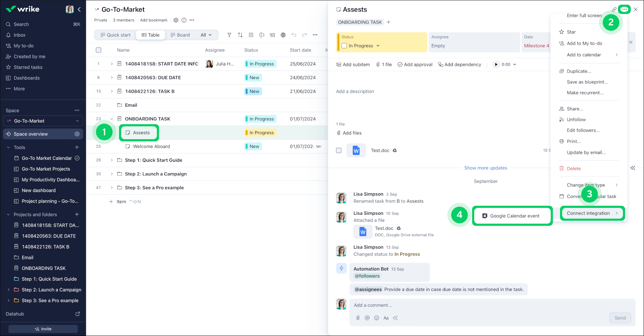Click the undo arrow icon
Image resolution: width=644 pixels, height=336 pixels.
tap(294, 35)
